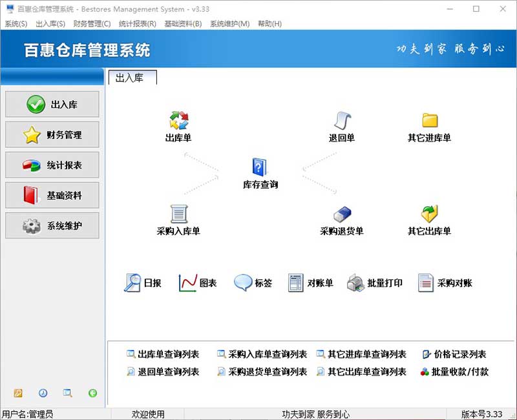The width and height of the screenshot is (517, 420).
Task: Click the orange key icon in sidebar footer
Action: click(x=18, y=393)
